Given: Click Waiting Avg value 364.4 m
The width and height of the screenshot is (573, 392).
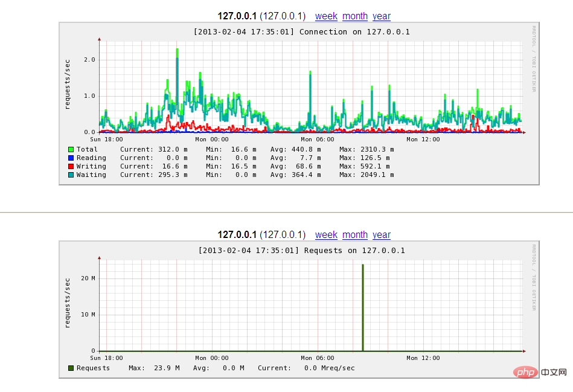Looking at the screenshot, I should (306, 175).
